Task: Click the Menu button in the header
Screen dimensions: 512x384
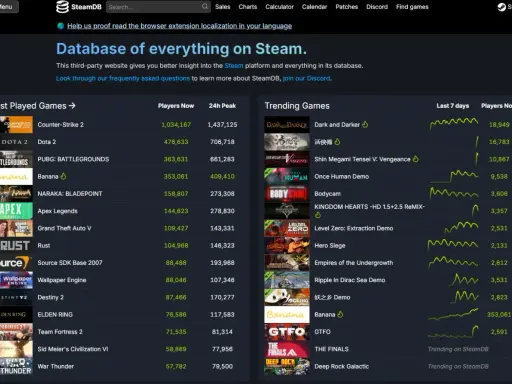Action: (x=8, y=7)
